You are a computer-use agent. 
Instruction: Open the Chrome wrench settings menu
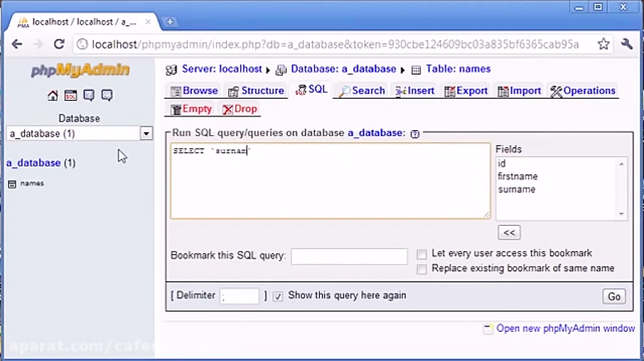pyautogui.click(x=627, y=44)
